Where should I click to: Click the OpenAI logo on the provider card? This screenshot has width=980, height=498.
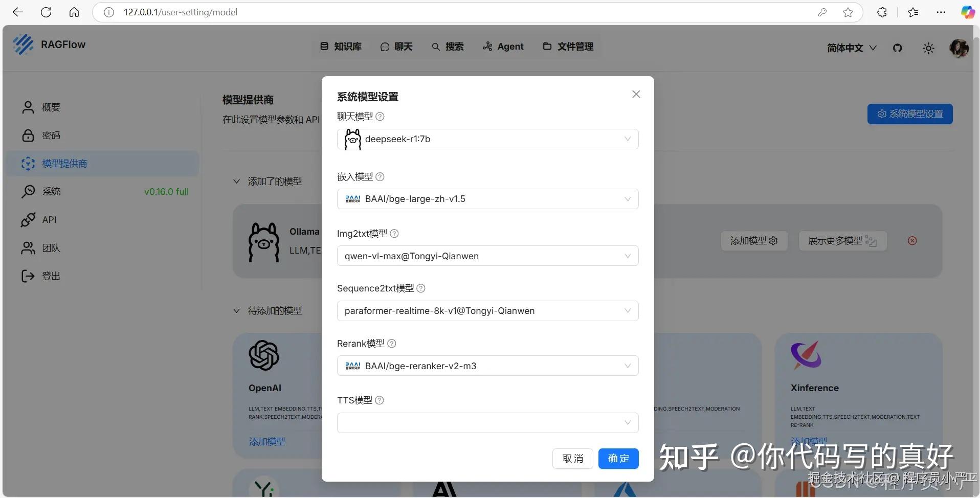coord(264,355)
